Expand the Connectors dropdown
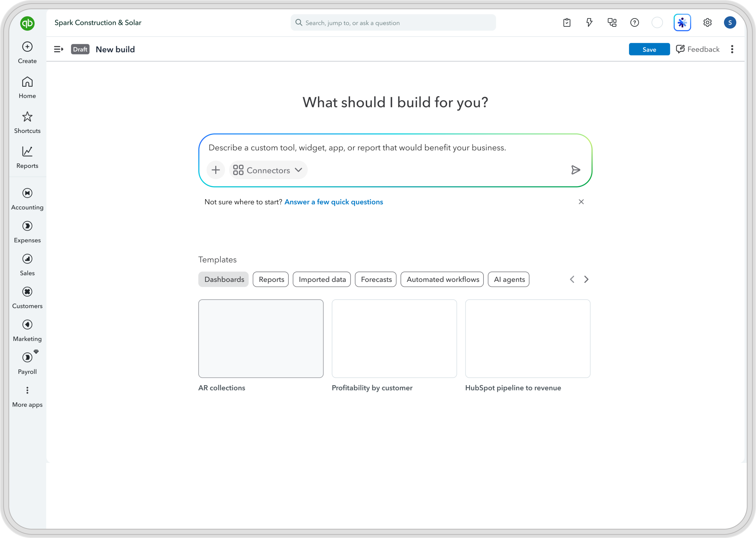Viewport: 756px width, 538px height. tap(268, 170)
